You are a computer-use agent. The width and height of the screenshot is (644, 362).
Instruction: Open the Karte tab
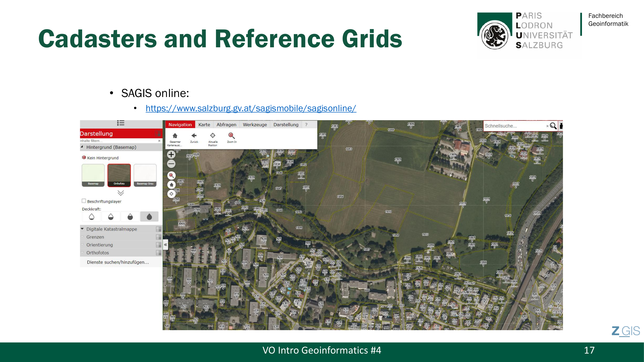coord(204,125)
